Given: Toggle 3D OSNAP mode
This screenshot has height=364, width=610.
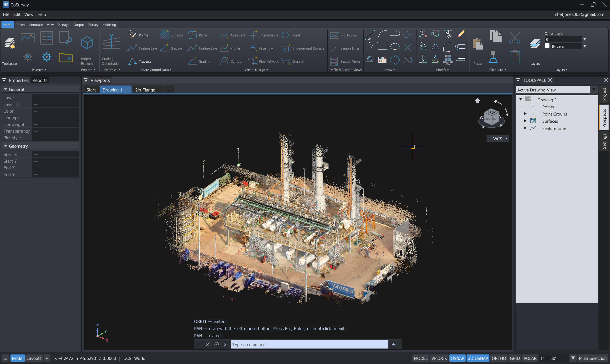Looking at the screenshot, I should pyautogui.click(x=478, y=358).
